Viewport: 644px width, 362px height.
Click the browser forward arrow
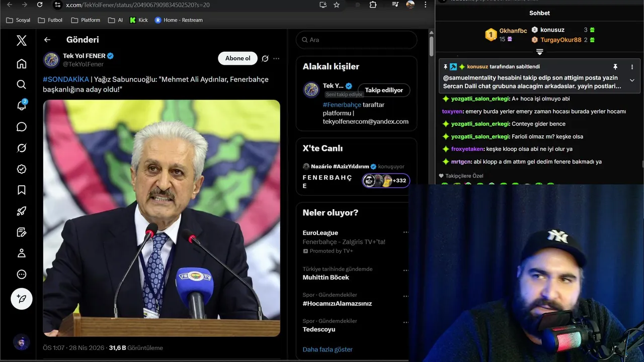coord(25,5)
